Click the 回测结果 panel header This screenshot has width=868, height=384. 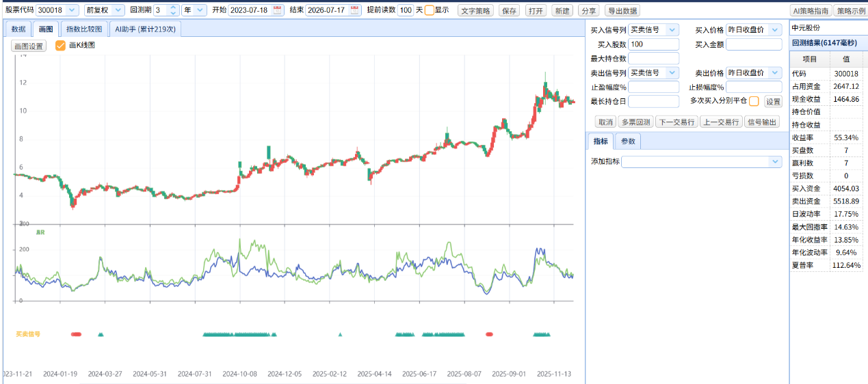pyautogui.click(x=828, y=42)
